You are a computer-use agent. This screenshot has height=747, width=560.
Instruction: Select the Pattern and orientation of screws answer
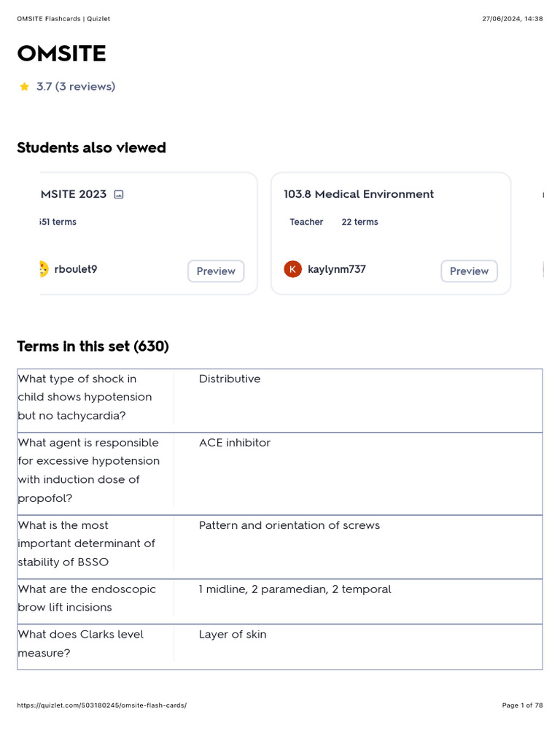click(x=289, y=525)
